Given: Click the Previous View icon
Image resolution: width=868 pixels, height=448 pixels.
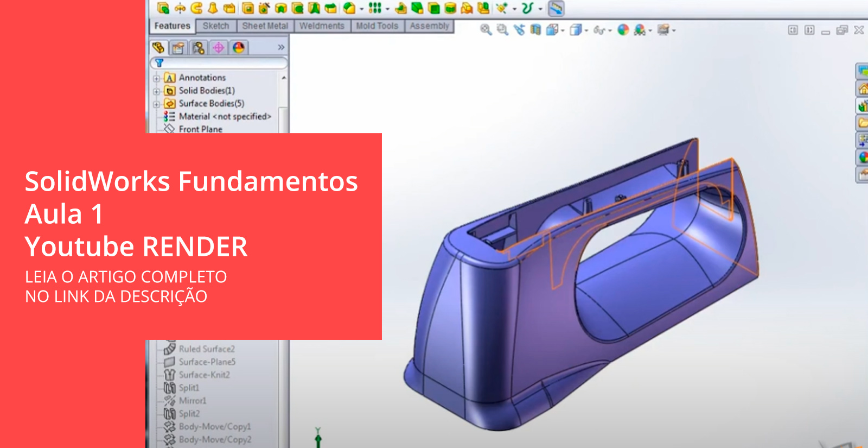Looking at the screenshot, I should 519,30.
